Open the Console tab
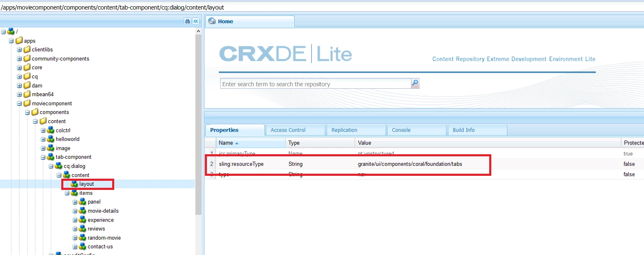The width and height of the screenshot is (644, 255). 417,130
